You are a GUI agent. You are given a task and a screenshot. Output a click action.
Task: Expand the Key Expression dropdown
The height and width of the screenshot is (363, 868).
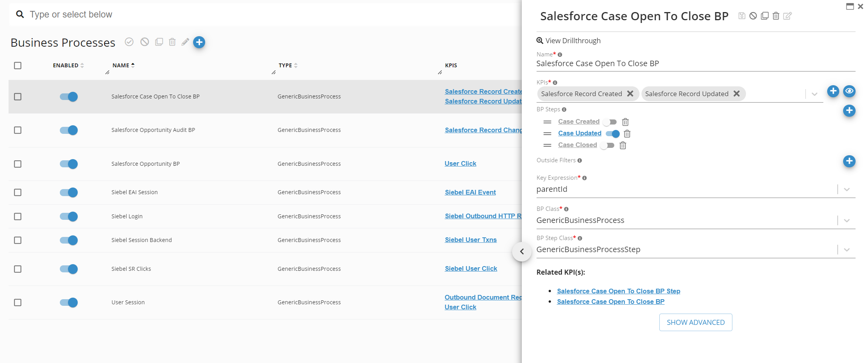click(847, 189)
